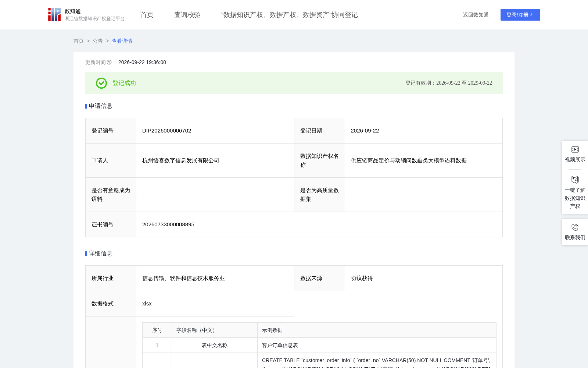Click the 登录/注册 button
Viewport: 588px width, 368px height.
520,15
